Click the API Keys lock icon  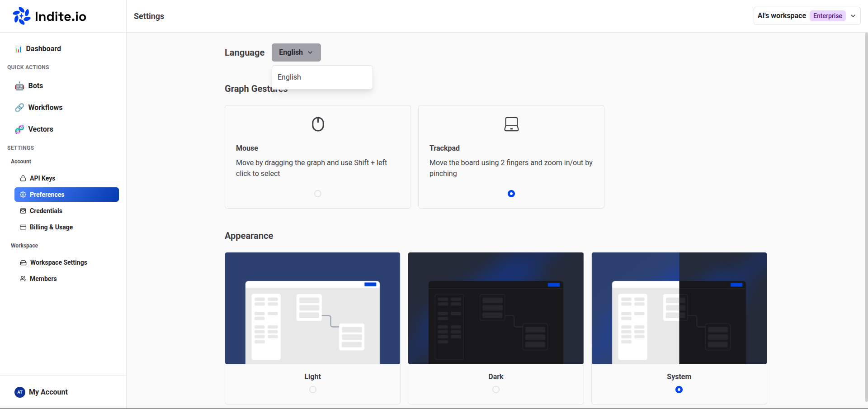(23, 178)
